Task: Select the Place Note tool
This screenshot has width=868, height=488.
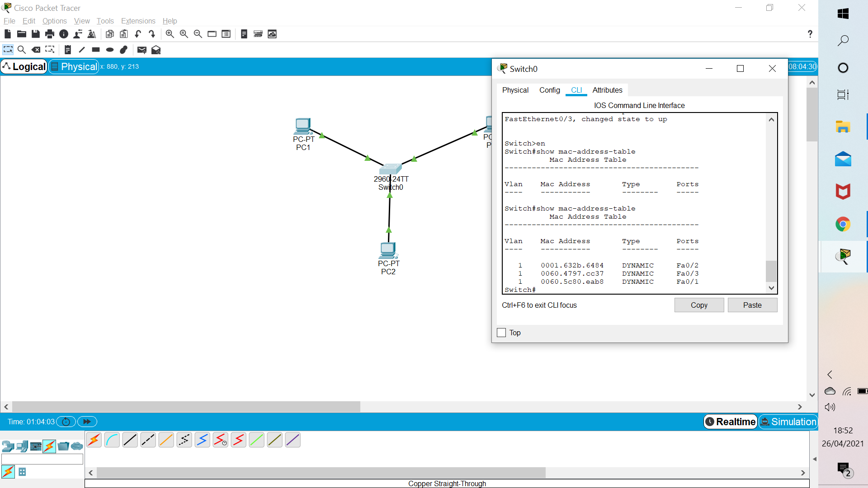Action: pos(67,50)
